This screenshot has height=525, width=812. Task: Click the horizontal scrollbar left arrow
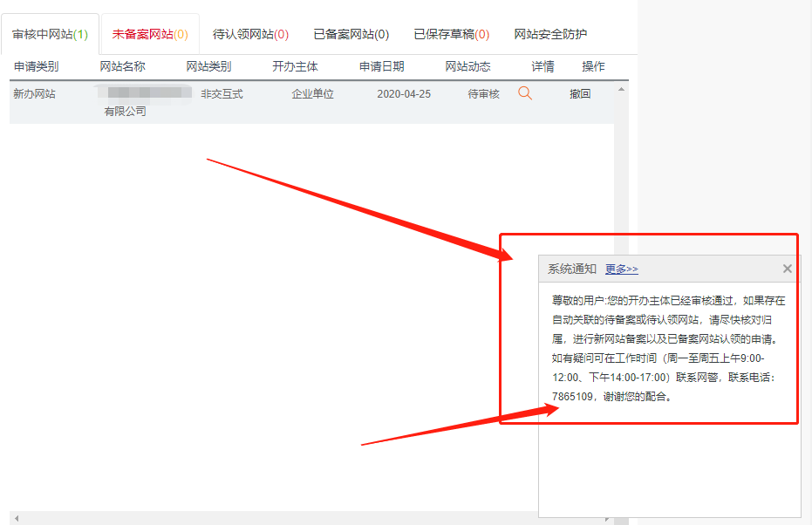click(16, 518)
